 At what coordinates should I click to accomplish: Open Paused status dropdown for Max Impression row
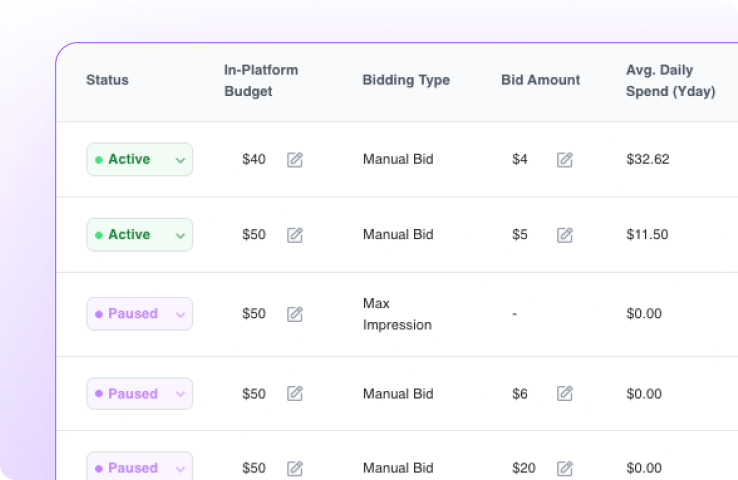pos(139,314)
